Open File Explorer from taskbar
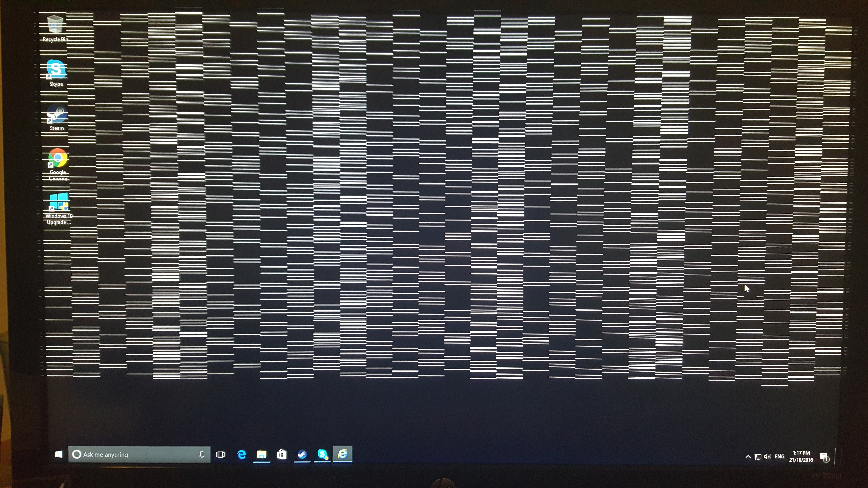Viewport: 868px width, 488px height. click(262, 454)
